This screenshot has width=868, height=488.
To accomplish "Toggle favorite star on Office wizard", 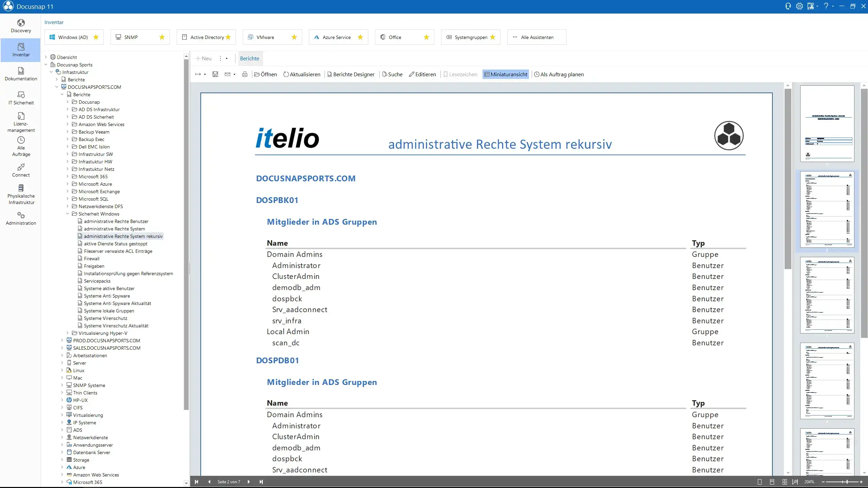I will pos(427,37).
